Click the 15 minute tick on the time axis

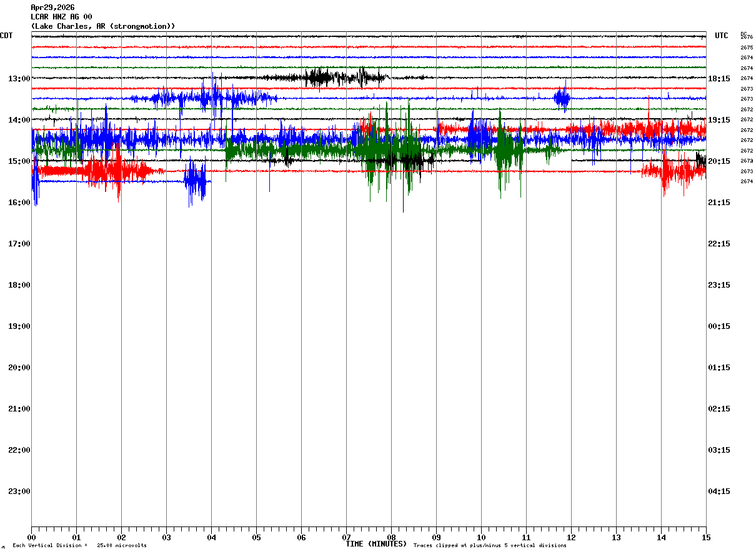[x=705, y=537]
